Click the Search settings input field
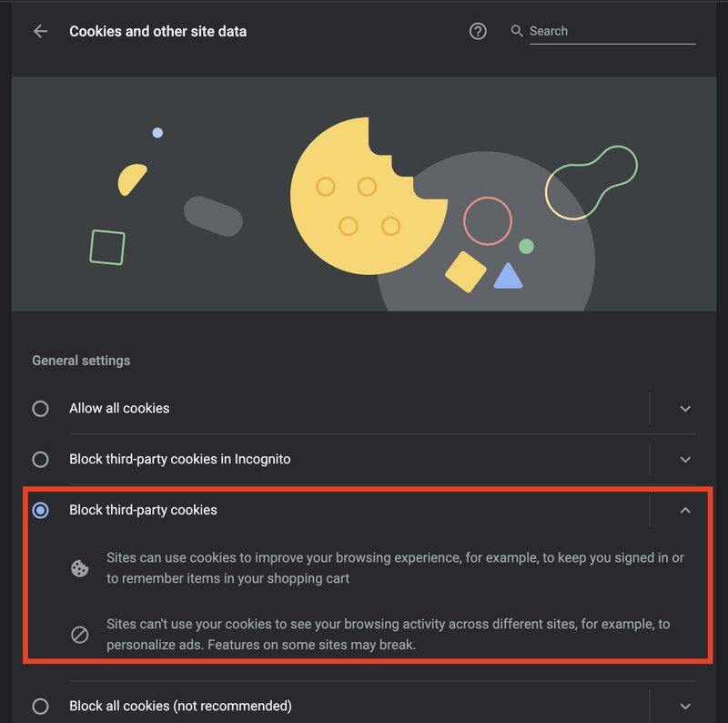Screen dimensions: 728x723 click(x=612, y=31)
